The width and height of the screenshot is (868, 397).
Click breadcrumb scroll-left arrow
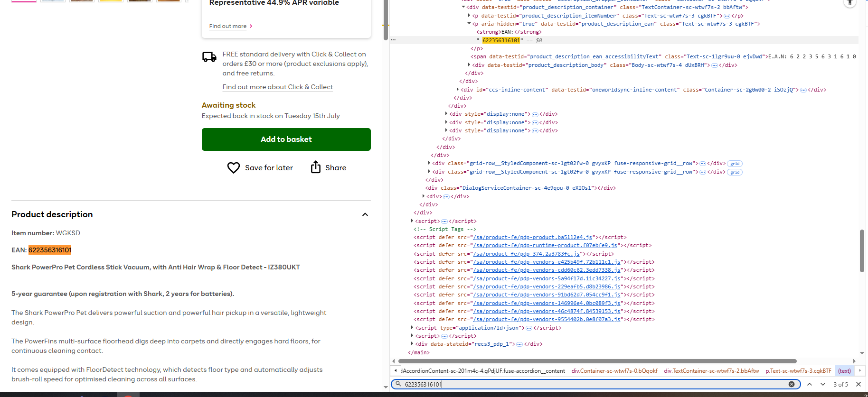396,370
